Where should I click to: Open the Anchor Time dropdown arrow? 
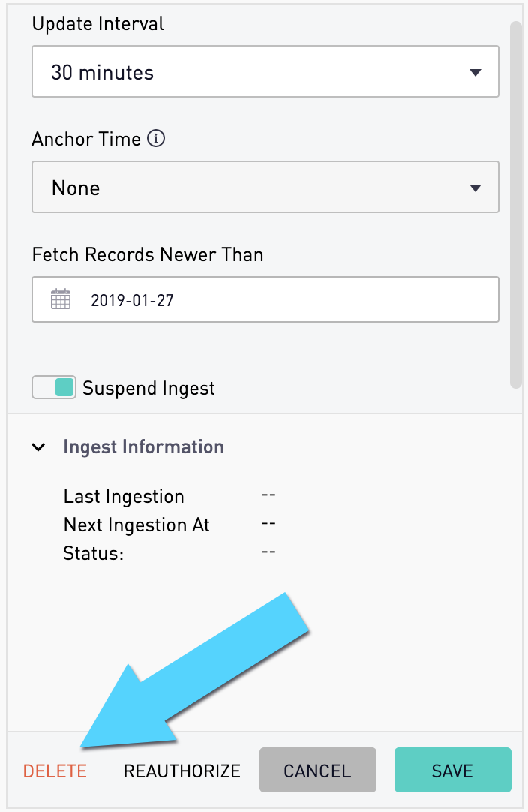coord(475,188)
